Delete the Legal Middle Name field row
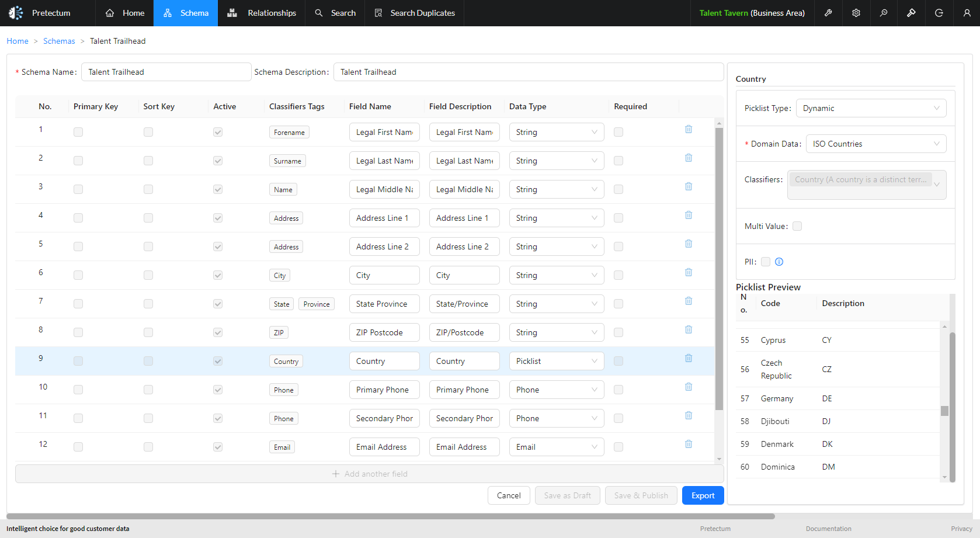 [x=689, y=186]
